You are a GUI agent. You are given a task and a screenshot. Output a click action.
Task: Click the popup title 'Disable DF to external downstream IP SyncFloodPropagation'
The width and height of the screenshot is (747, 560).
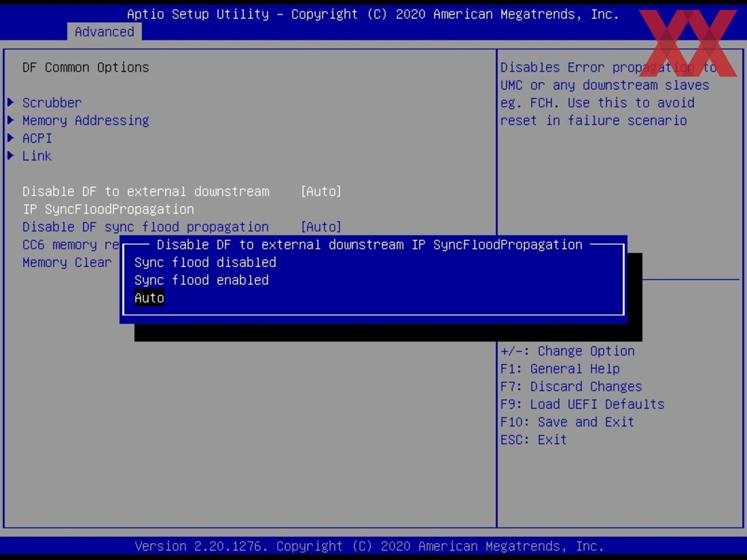pyautogui.click(x=370, y=244)
